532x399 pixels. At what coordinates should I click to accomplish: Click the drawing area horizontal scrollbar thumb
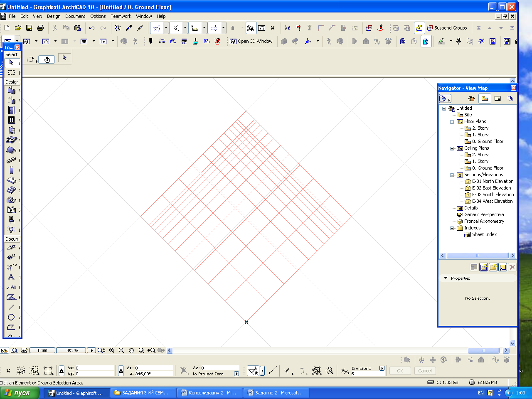tap(484, 350)
